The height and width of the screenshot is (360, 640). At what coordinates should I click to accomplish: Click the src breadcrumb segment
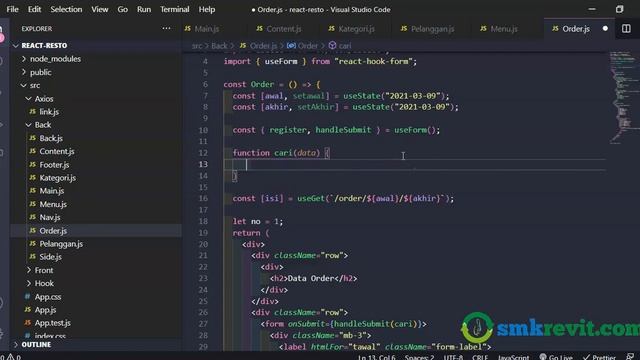197,46
